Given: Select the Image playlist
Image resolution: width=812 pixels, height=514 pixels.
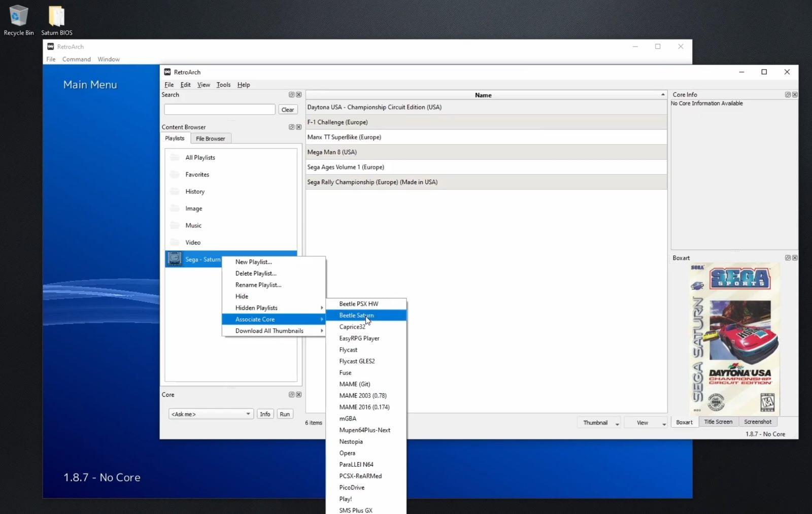Looking at the screenshot, I should [193, 208].
